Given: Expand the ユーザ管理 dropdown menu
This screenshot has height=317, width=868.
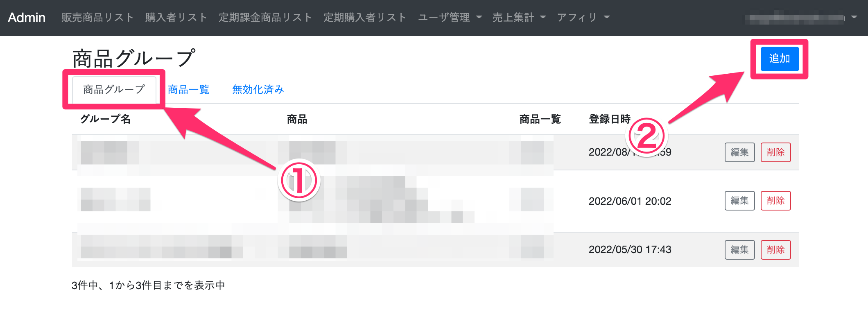Looking at the screenshot, I should (x=450, y=18).
